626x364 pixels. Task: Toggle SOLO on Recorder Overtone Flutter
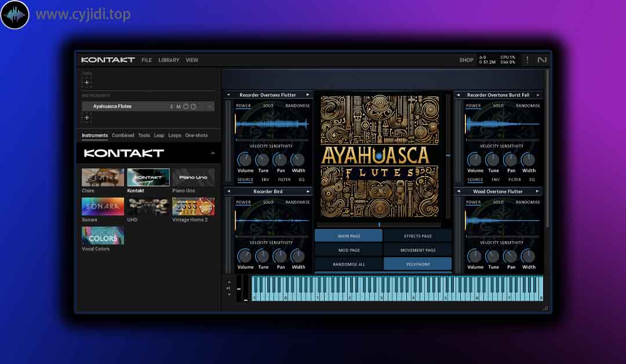268,105
